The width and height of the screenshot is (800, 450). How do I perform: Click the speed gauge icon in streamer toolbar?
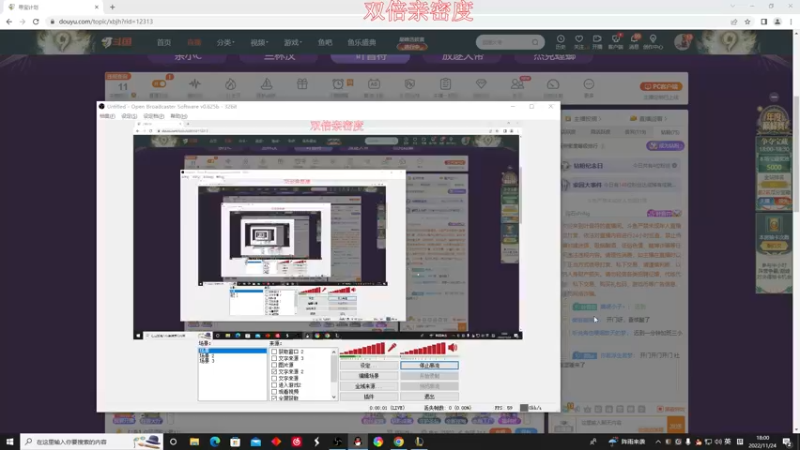point(553,84)
